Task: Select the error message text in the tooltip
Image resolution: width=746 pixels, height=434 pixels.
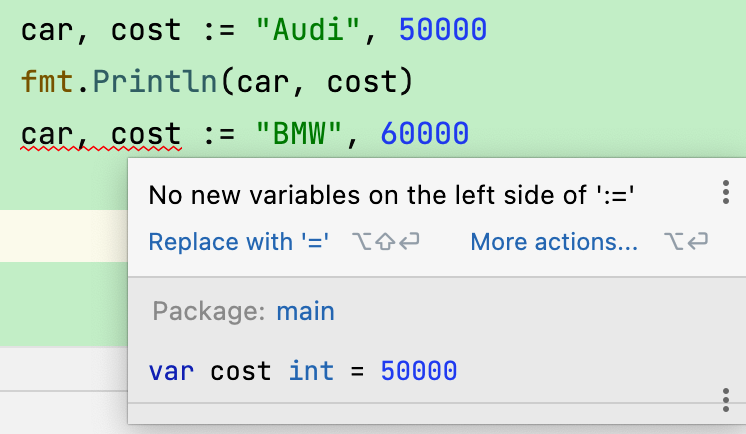Action: point(391,195)
